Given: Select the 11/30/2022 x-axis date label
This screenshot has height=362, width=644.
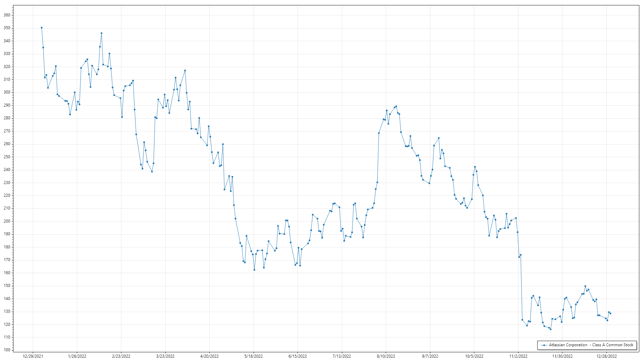Looking at the screenshot, I should 562,356.
